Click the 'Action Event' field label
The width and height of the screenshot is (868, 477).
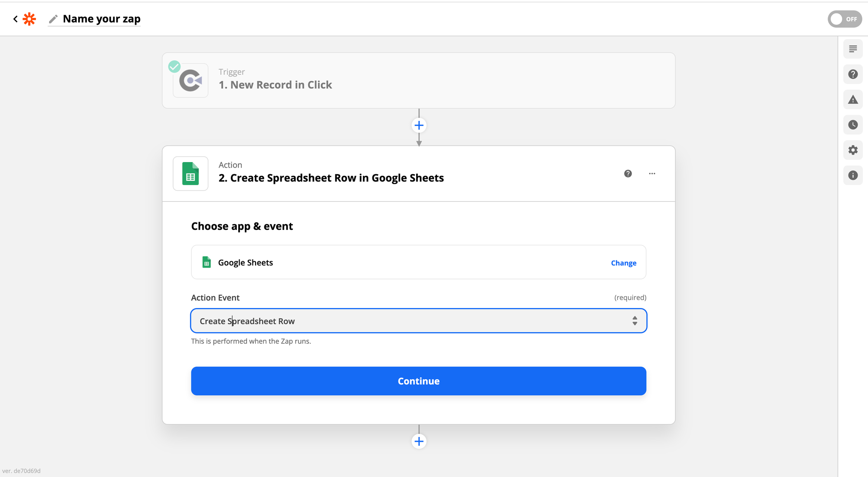point(215,298)
